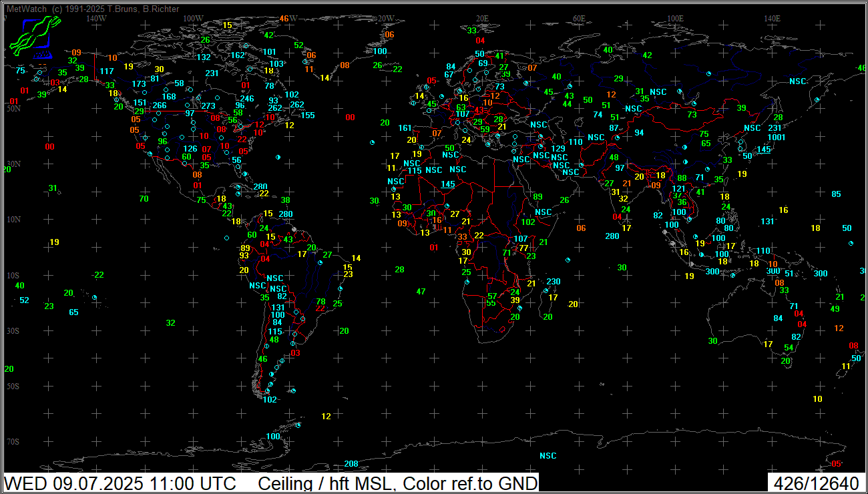Select the ceiling value 208
The image size is (868, 494).
pyautogui.click(x=351, y=464)
